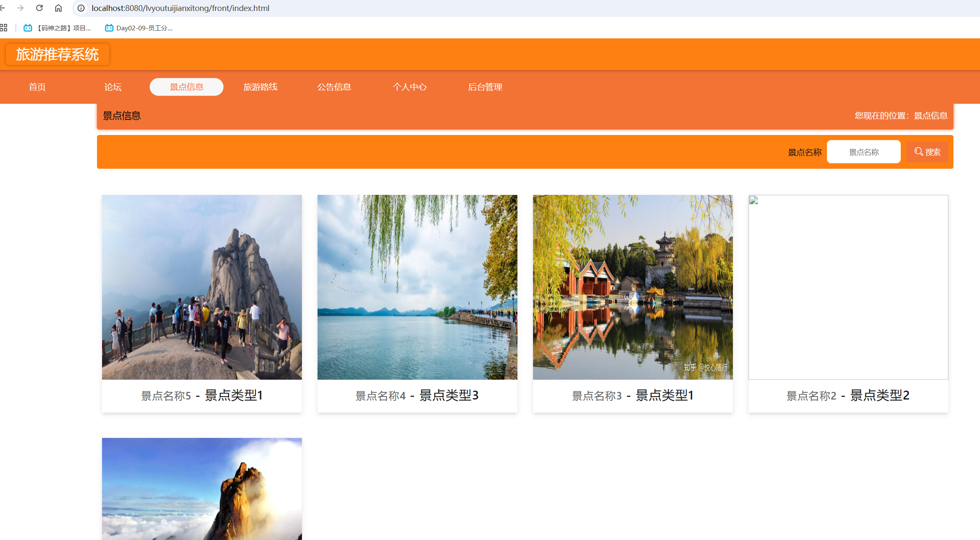Screen dimensions: 980x540
Task: Click the 搜索 search button
Action: coord(927,151)
